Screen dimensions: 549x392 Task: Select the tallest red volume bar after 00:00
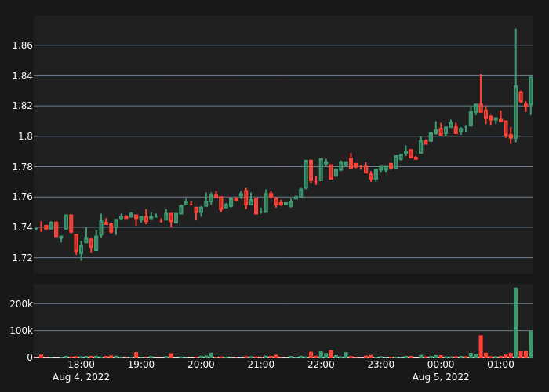[x=481, y=347]
